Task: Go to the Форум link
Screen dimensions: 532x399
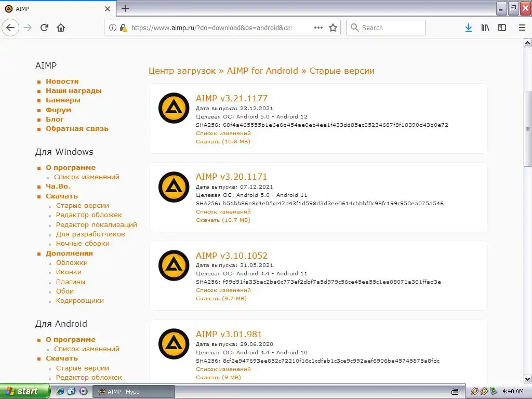Action: point(58,110)
